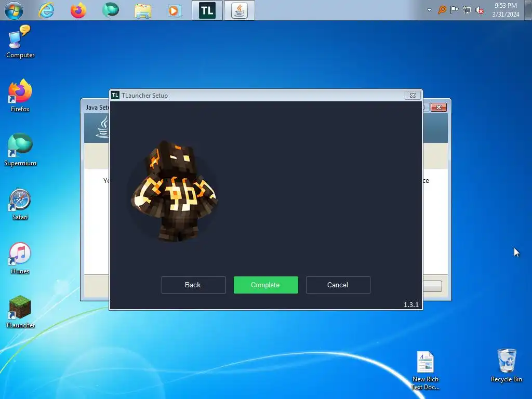Close the TLauncher Setup window

tap(413, 96)
